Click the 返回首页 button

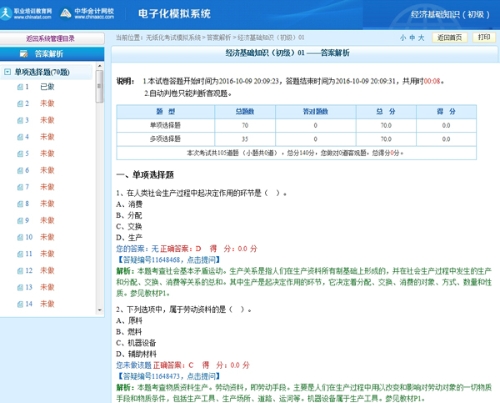click(x=449, y=37)
